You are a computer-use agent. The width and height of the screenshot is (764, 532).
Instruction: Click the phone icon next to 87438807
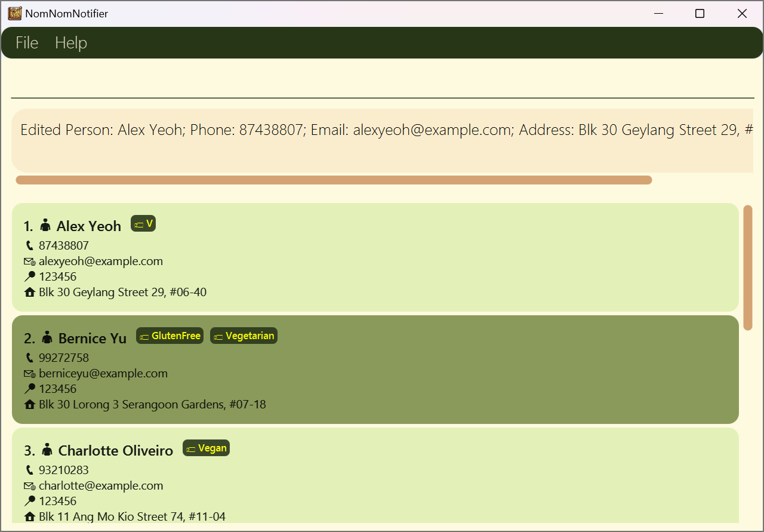pos(30,245)
